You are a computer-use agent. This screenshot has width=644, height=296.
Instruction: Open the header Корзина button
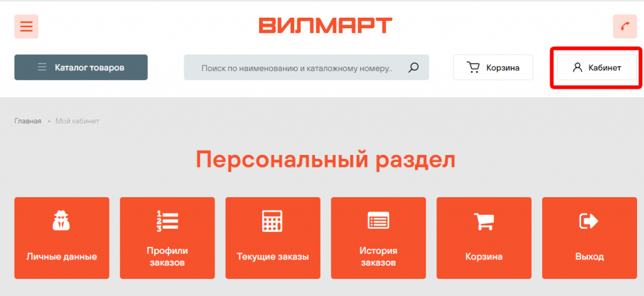pyautogui.click(x=493, y=67)
